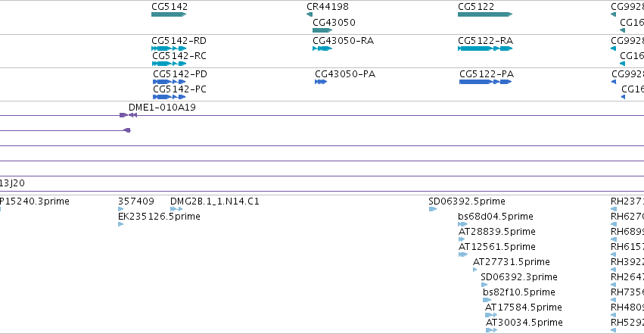This screenshot has width=644, height=334.
Task: Click the CG5142 gene label
Action: (170, 7)
